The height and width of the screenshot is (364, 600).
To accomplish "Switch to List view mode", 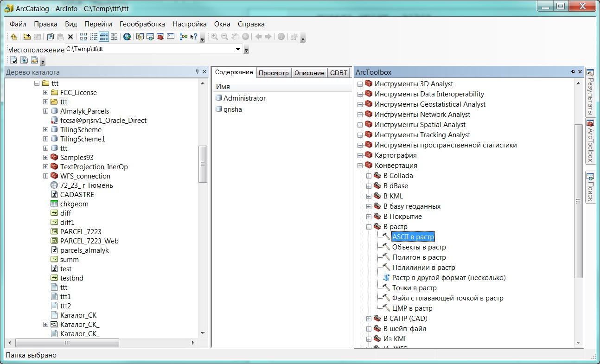I will click(x=94, y=37).
